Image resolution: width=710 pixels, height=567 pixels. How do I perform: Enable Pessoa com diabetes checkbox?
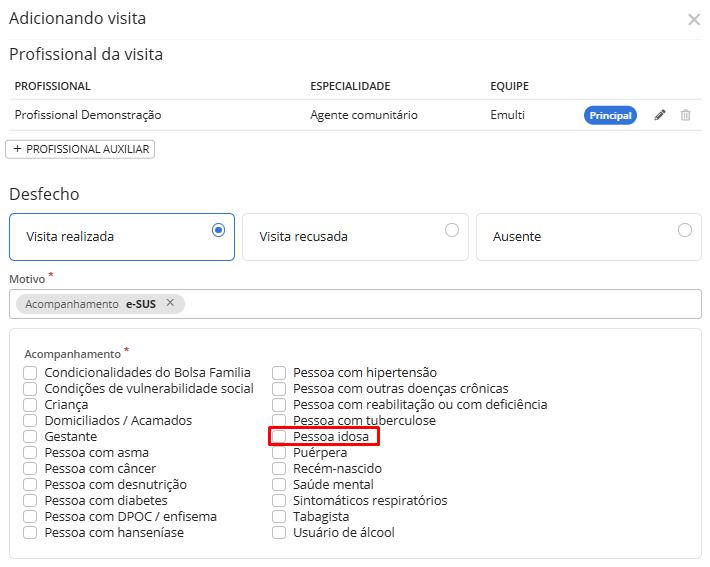point(30,500)
